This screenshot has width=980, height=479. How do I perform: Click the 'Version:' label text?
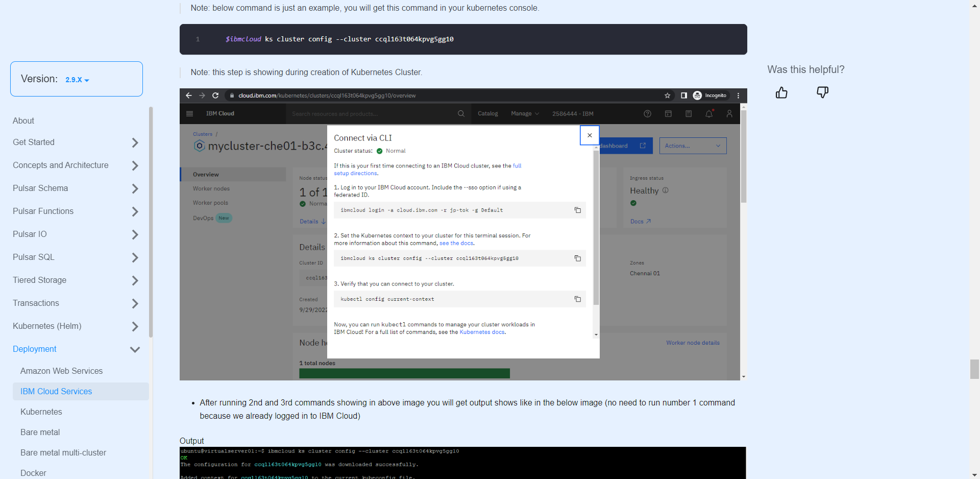point(39,79)
